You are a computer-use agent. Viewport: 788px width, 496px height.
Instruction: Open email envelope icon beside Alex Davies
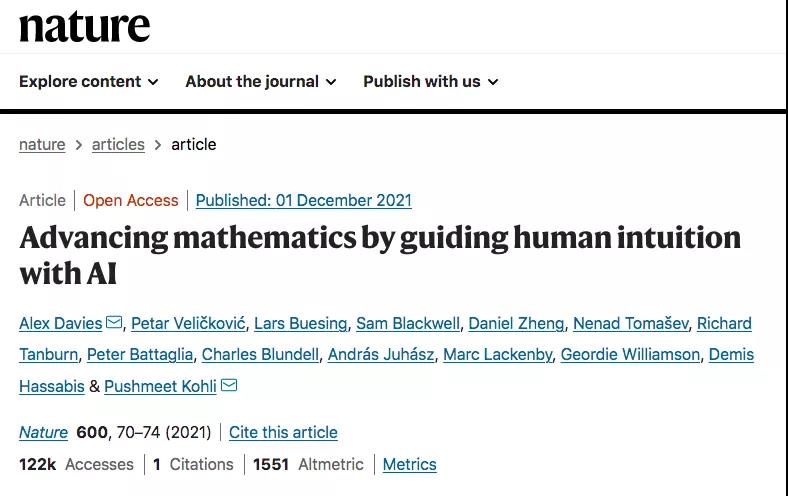click(x=114, y=322)
